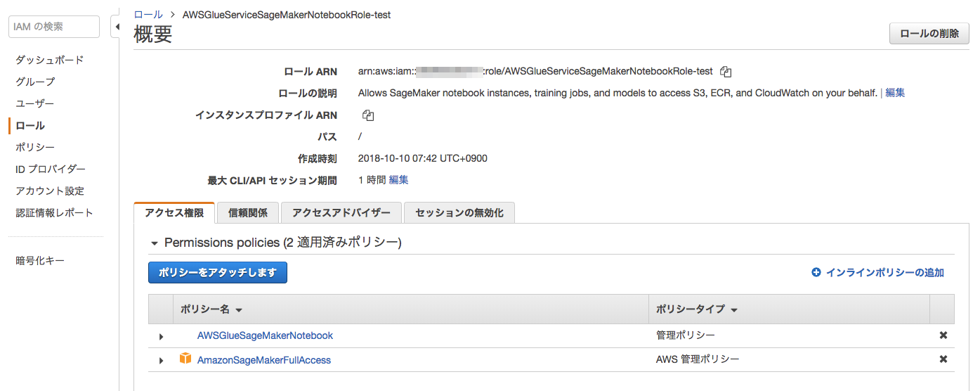
Task: Copy the role ARN with copy icon
Action: coord(726,72)
